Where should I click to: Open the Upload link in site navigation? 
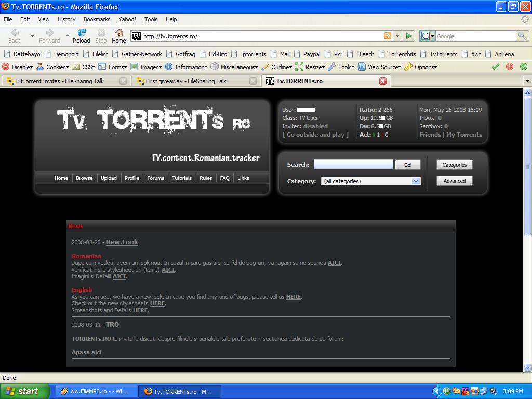[x=109, y=178]
